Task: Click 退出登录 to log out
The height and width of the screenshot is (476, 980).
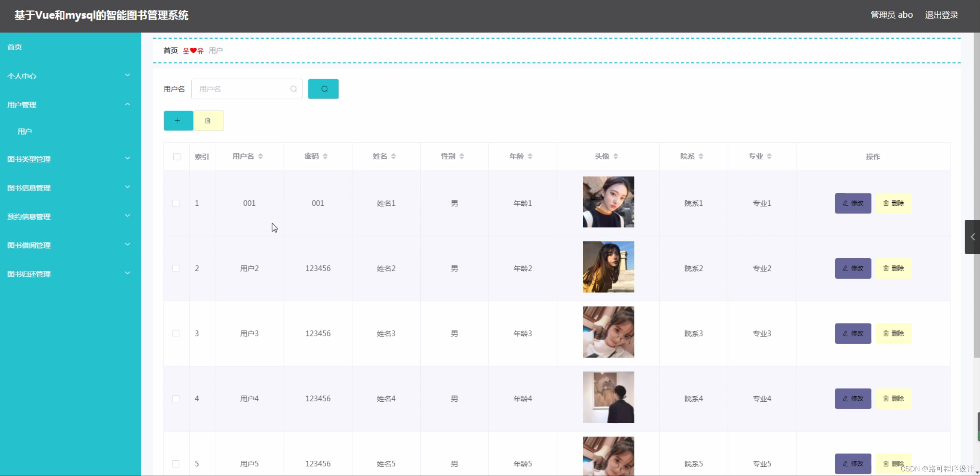Action: tap(941, 15)
